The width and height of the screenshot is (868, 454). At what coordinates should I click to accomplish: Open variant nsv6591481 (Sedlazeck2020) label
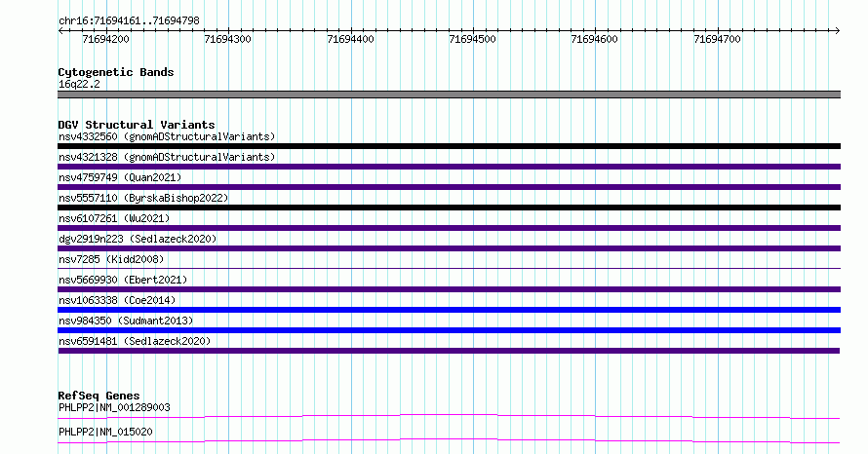click(x=135, y=341)
